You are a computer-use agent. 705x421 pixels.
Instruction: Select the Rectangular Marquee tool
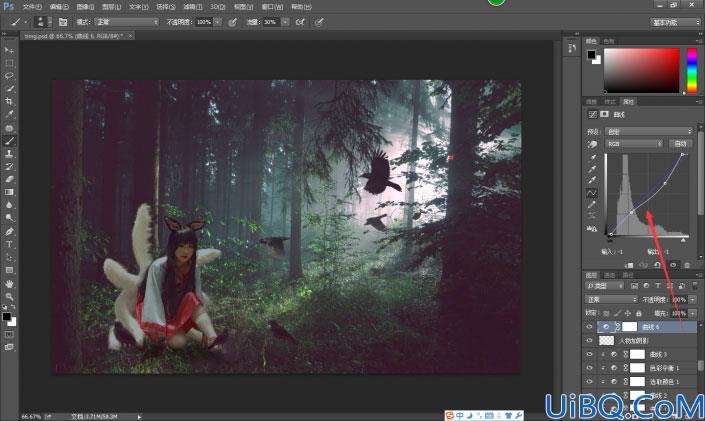click(9, 63)
